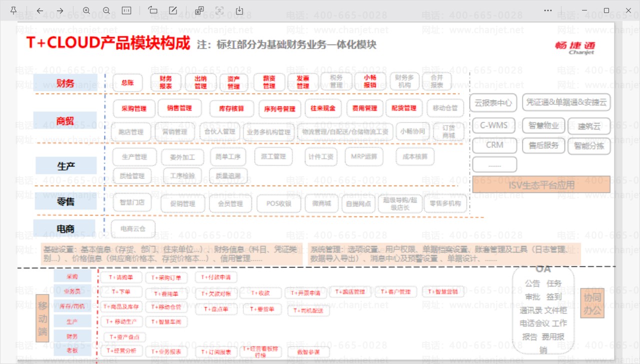Minimize the image viewer window
This screenshot has height=364, width=640.
pyautogui.click(x=583, y=10)
